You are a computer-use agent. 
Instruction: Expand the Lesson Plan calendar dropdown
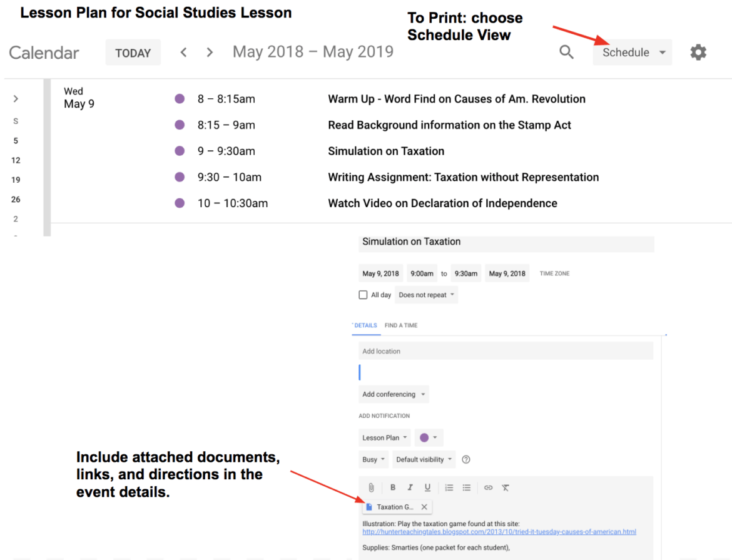[384, 437]
